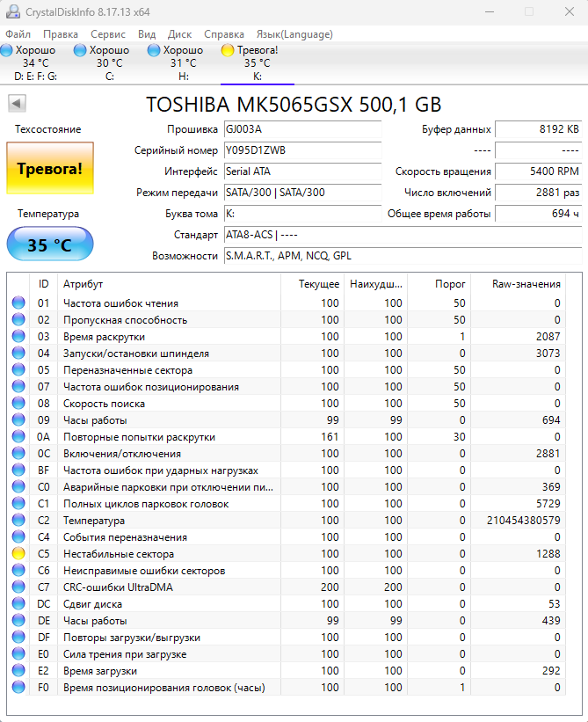This screenshot has height=722, width=588.
Task: Switch to the K: disk tab
Action: 258,63
